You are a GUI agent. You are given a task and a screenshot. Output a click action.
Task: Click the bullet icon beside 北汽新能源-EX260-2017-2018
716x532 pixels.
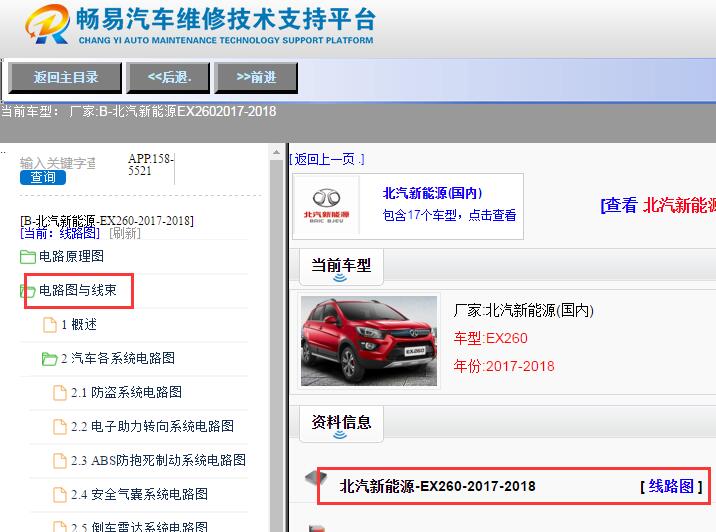pyautogui.click(x=316, y=479)
